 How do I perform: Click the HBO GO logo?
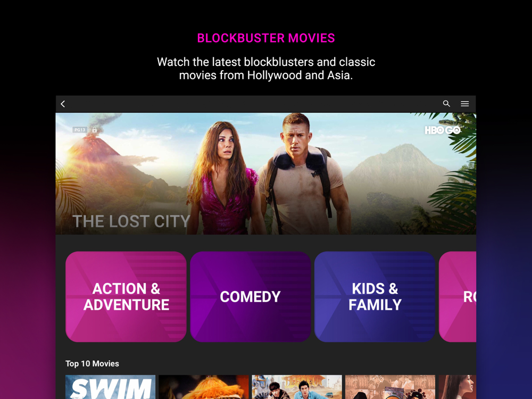point(443,130)
